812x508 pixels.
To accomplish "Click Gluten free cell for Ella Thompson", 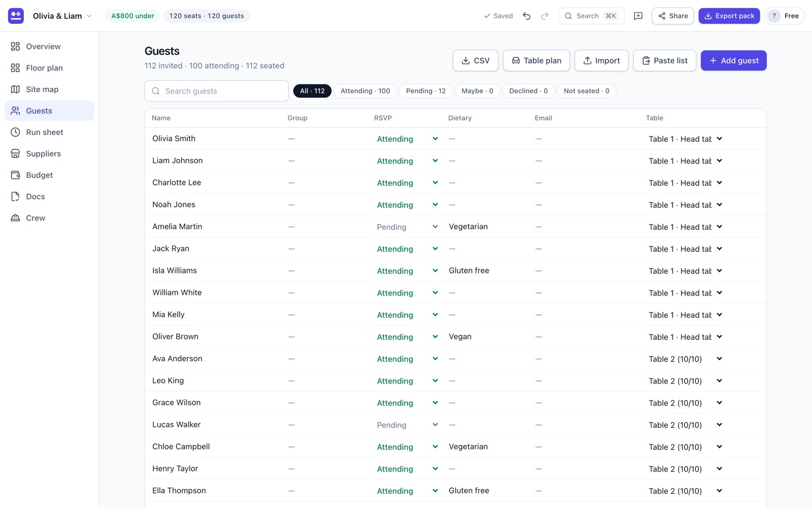I will 469,491.
